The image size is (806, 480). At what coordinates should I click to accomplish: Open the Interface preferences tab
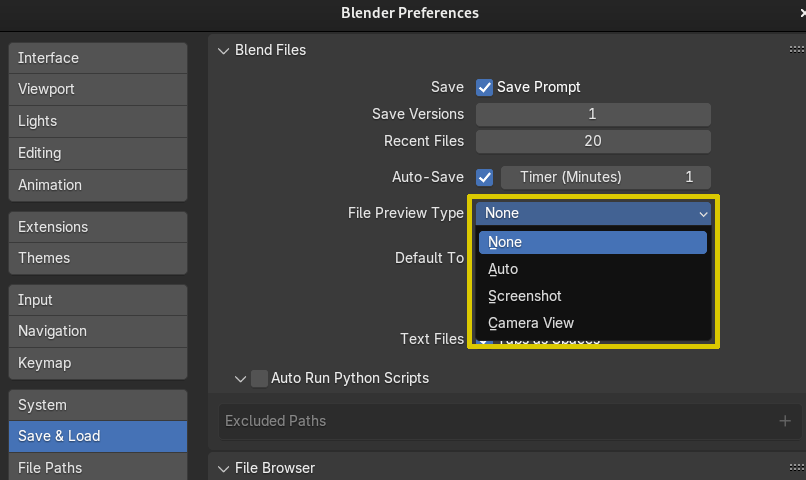[x=98, y=58]
